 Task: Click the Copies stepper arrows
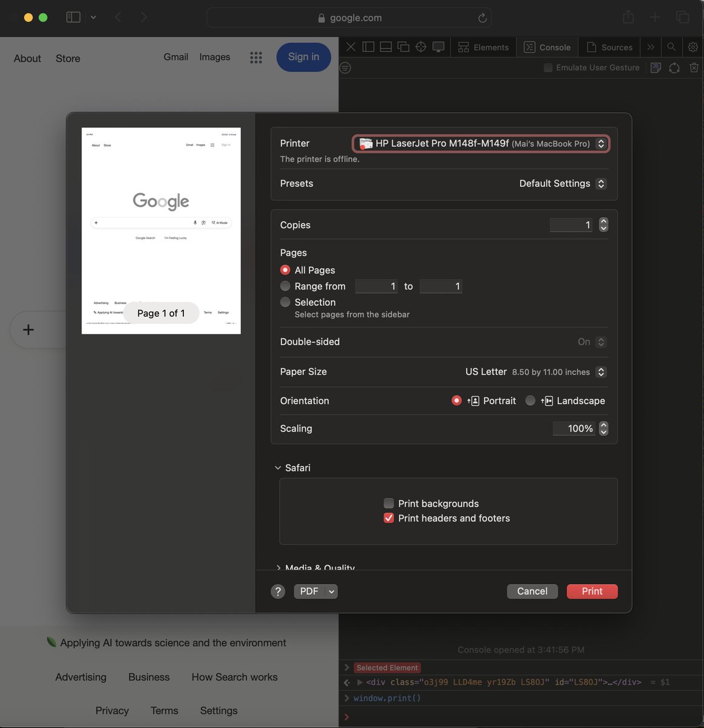coord(603,225)
